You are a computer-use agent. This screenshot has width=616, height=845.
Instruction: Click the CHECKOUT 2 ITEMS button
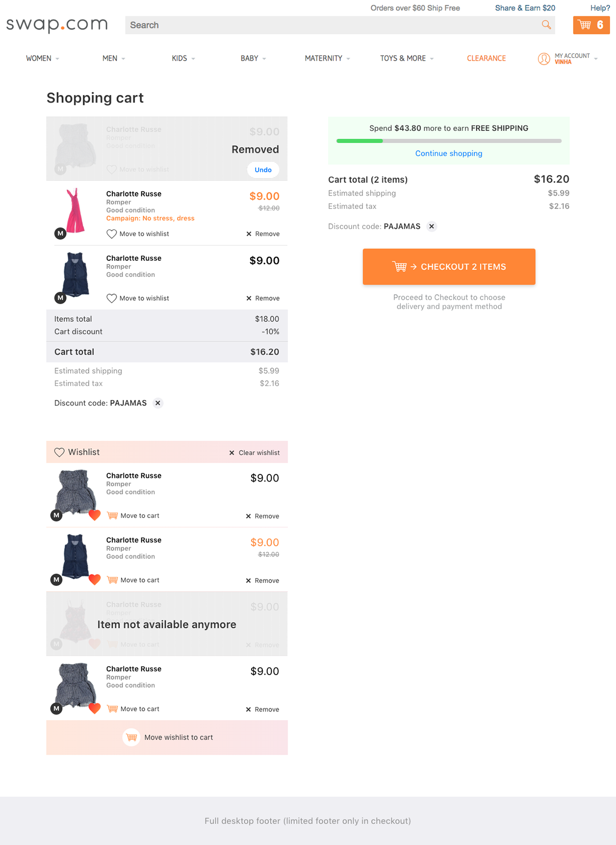[x=449, y=267]
